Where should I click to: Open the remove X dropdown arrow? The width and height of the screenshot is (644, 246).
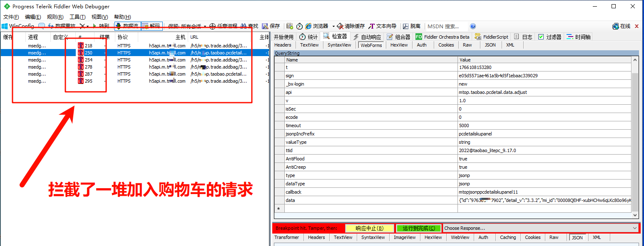[87, 27]
